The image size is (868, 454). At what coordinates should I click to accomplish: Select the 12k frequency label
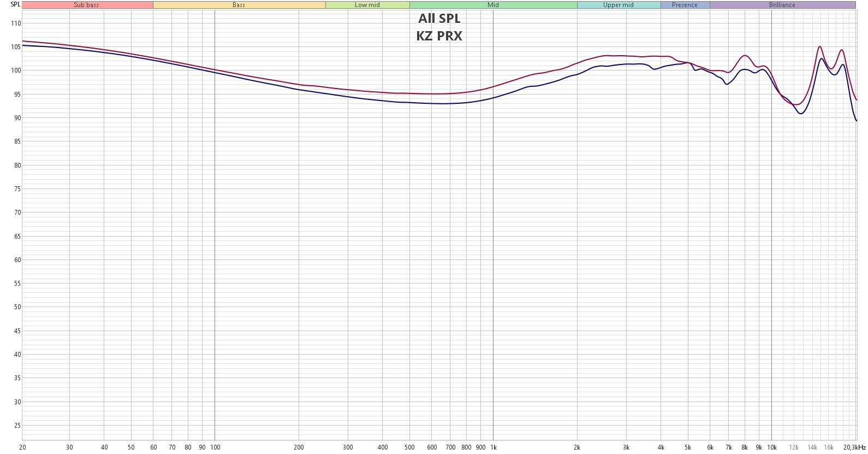pos(794,447)
